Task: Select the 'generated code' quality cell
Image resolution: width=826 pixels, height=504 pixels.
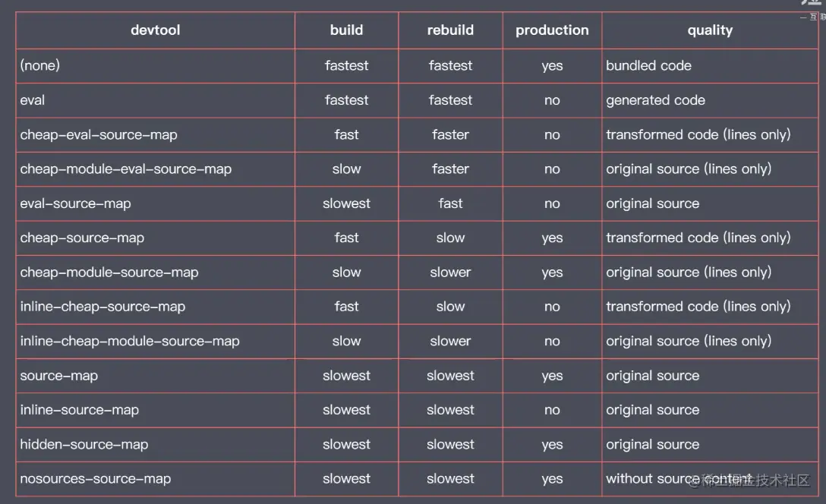Action: [655, 100]
